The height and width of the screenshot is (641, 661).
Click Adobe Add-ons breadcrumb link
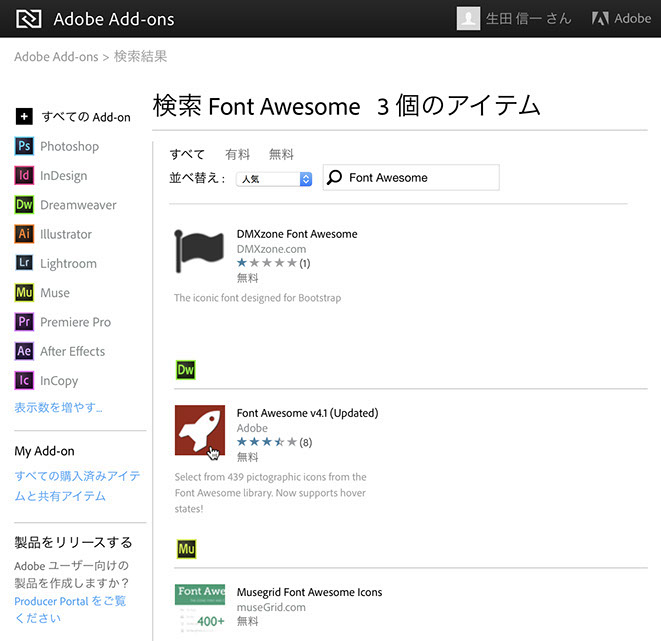[x=56, y=56]
